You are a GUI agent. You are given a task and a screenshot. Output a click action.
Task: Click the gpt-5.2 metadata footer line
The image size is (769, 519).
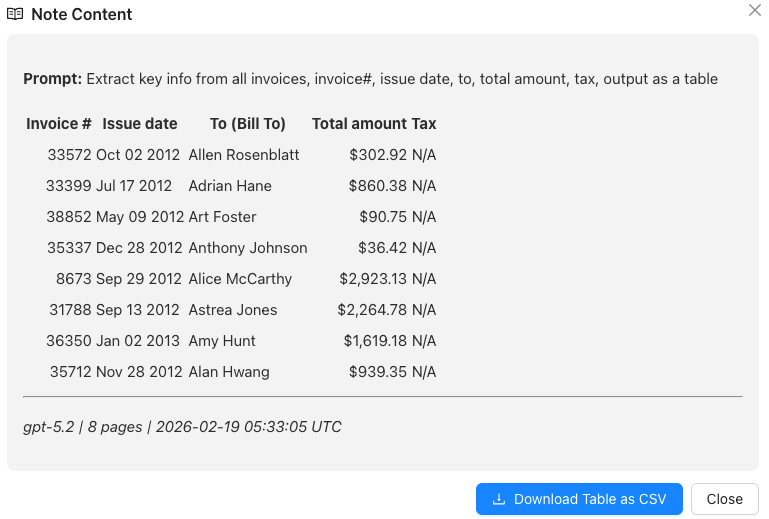tap(182, 427)
